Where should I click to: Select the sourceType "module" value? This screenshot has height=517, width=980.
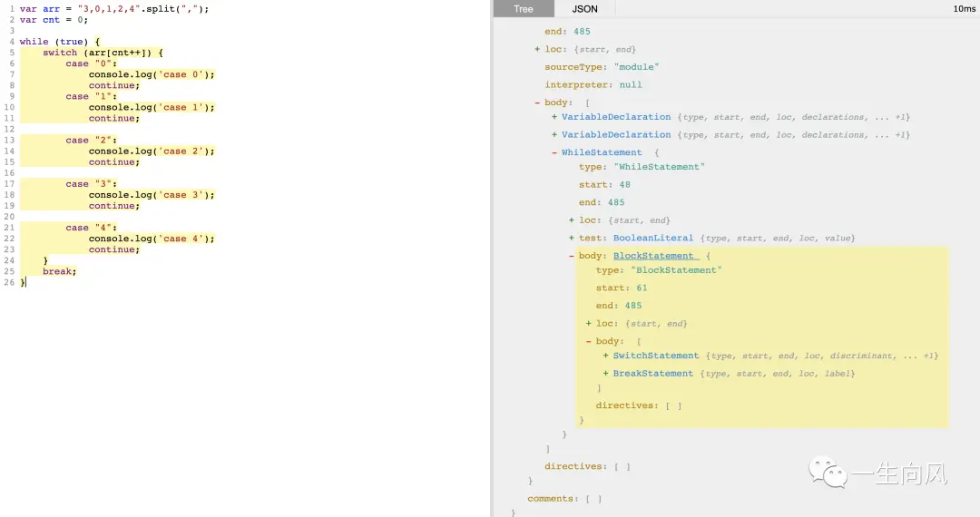[x=636, y=67]
